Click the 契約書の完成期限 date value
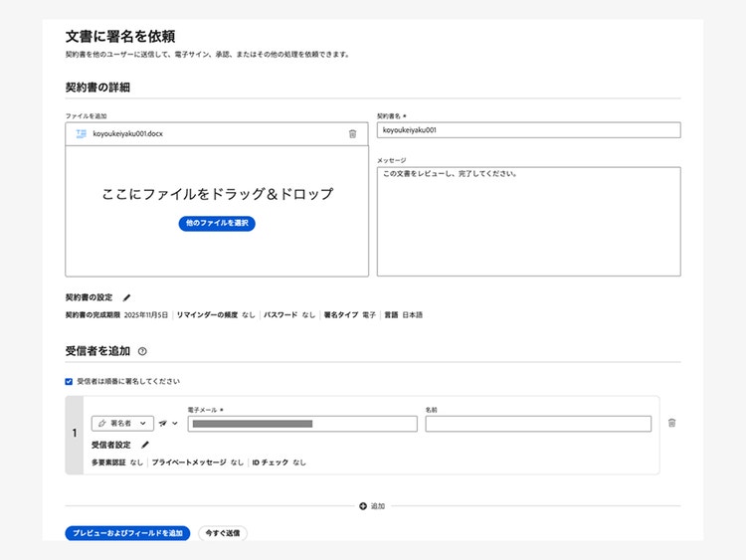The width and height of the screenshot is (746, 560). [x=146, y=314]
